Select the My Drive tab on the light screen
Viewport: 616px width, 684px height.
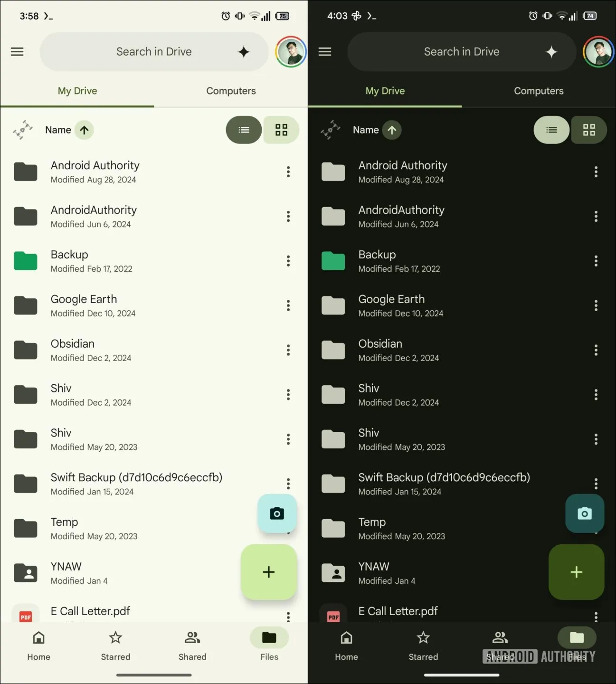point(77,91)
